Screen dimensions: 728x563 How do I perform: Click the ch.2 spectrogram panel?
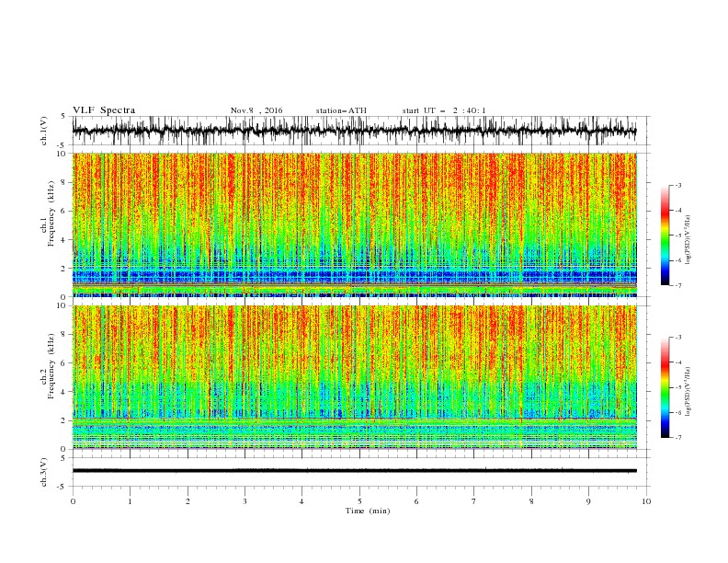(354, 377)
